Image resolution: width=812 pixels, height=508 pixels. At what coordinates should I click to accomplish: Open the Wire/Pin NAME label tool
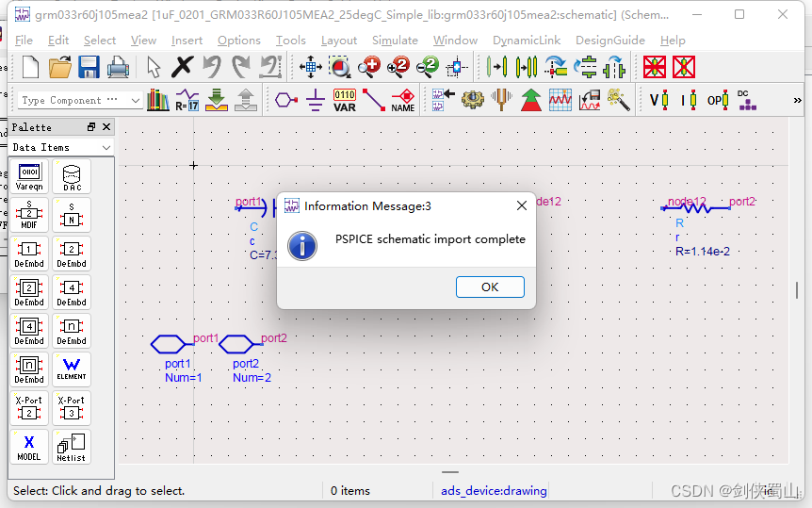(403, 100)
